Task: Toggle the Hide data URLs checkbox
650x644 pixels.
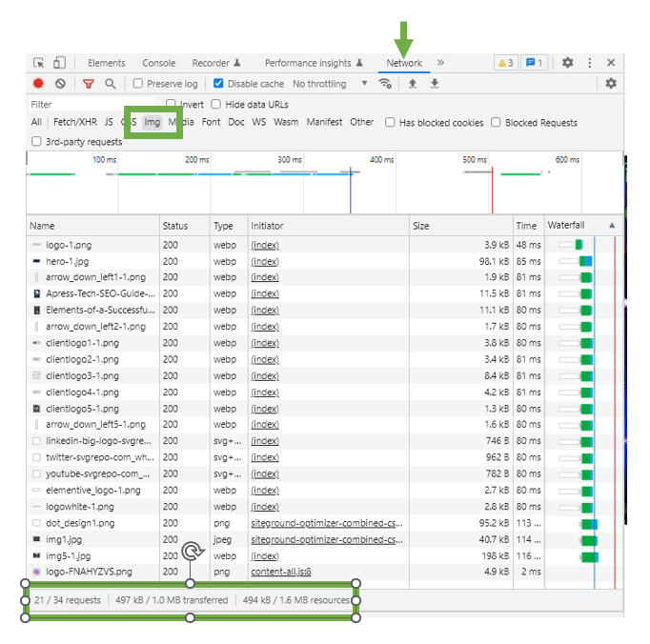Action: pyautogui.click(x=216, y=104)
